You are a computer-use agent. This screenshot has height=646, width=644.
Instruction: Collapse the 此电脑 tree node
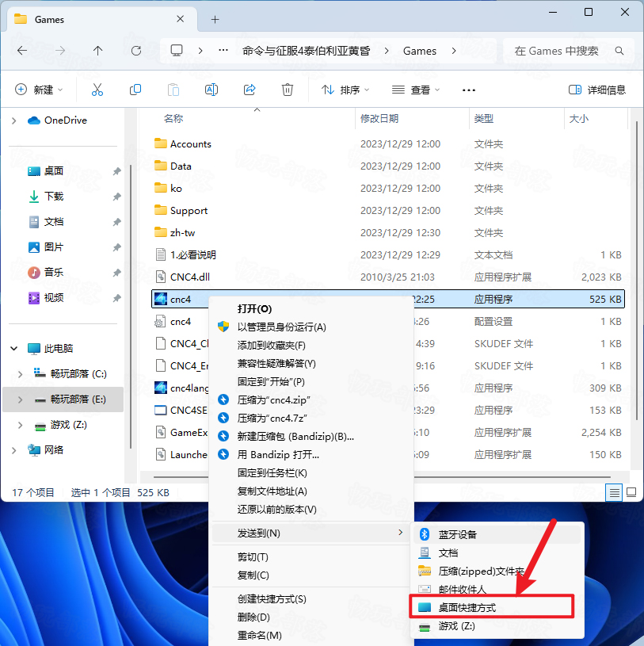pos(14,349)
